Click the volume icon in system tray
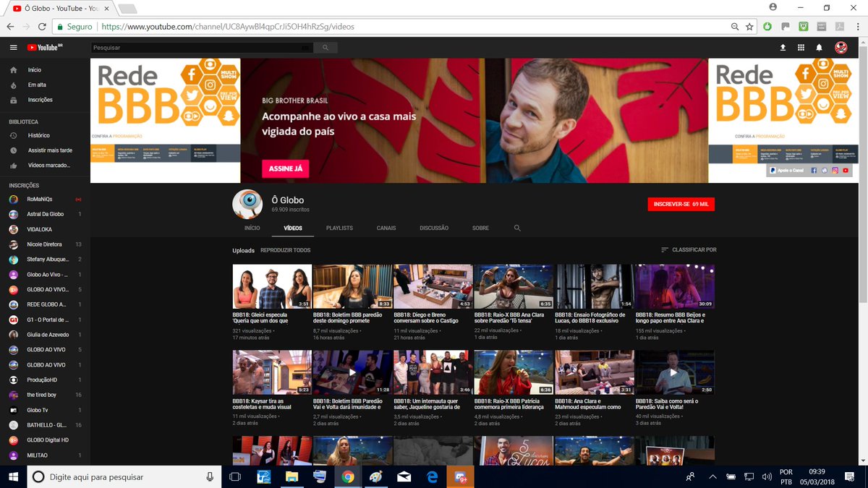Screen dimensions: 868x488 tap(765, 476)
